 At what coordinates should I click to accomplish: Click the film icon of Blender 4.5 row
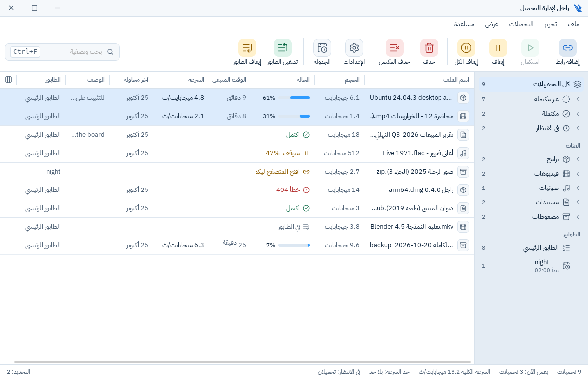[x=463, y=226]
